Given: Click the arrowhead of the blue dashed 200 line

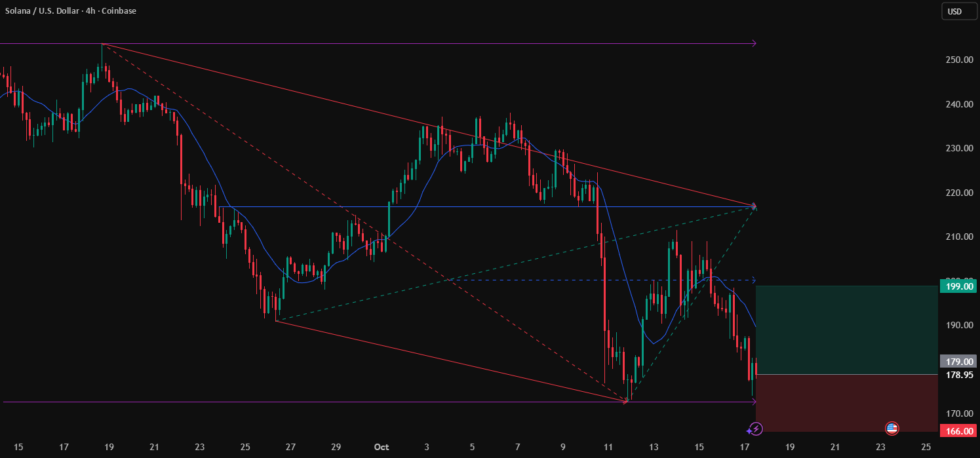Looking at the screenshot, I should [x=754, y=280].
